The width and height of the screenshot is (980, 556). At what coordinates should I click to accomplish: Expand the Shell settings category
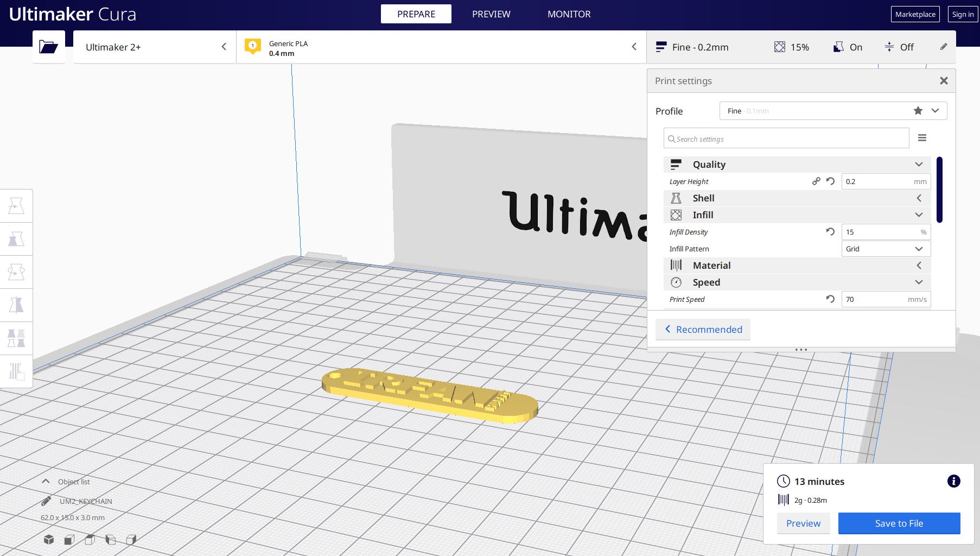tap(919, 198)
